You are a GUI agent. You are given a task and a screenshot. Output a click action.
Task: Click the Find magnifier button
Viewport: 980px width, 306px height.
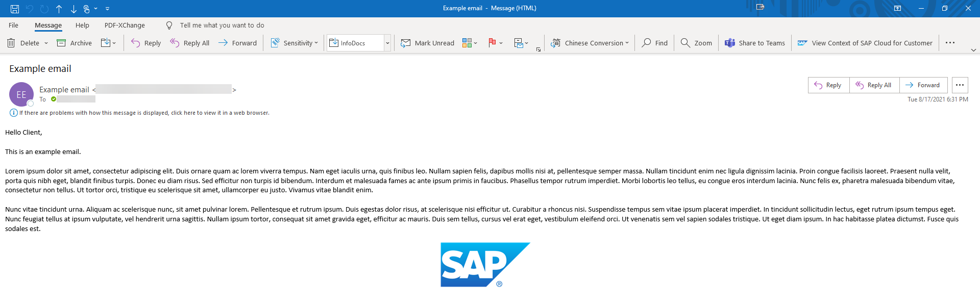coord(655,43)
